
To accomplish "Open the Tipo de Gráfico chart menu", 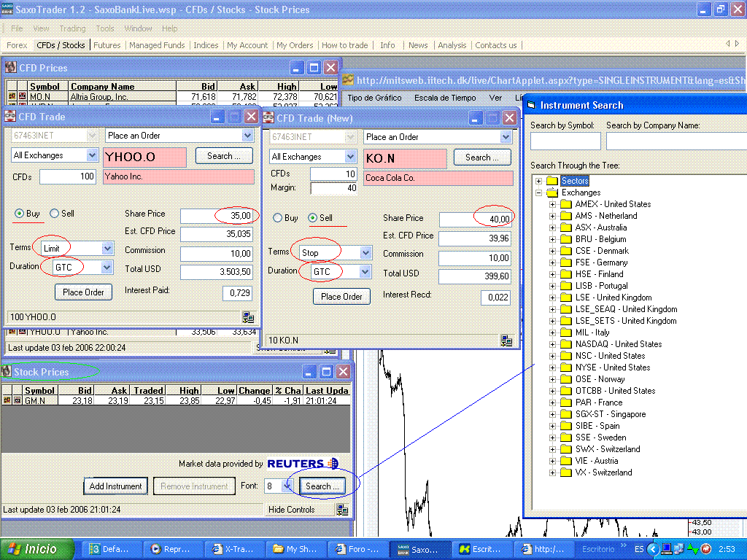I will pos(374,98).
